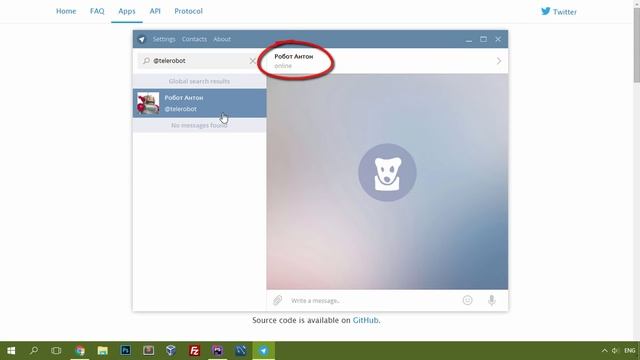Viewport: 640px width, 360px height.
Task: Open File Explorer from the taskbar
Action: click(102, 351)
